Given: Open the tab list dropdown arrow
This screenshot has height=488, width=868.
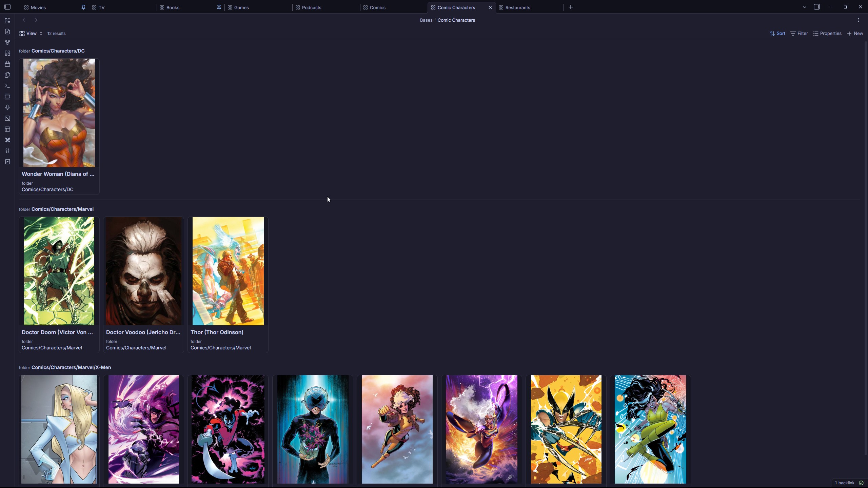Looking at the screenshot, I should (x=804, y=7).
